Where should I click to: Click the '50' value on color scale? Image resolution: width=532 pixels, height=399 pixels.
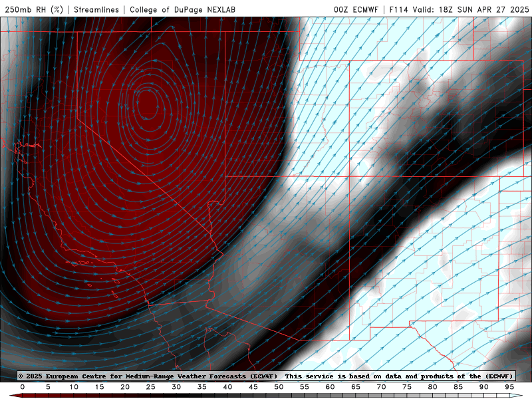(279, 387)
